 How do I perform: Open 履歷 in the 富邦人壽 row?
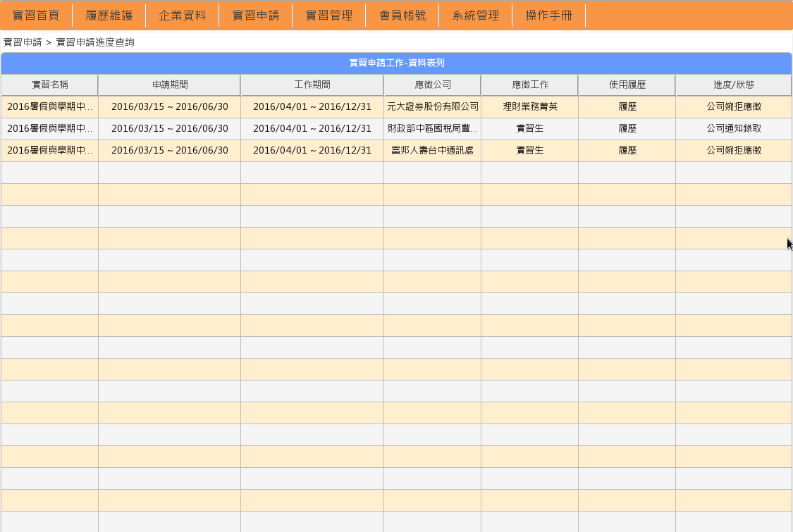(x=627, y=150)
